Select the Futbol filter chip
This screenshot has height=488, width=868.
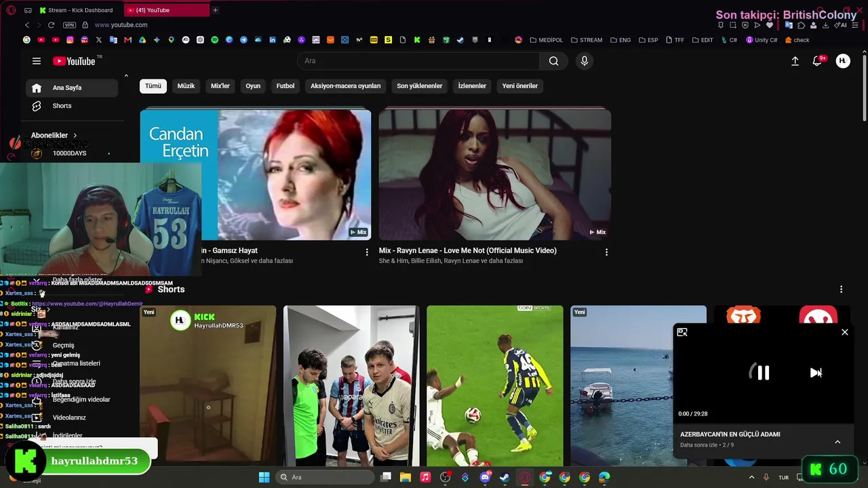point(285,86)
